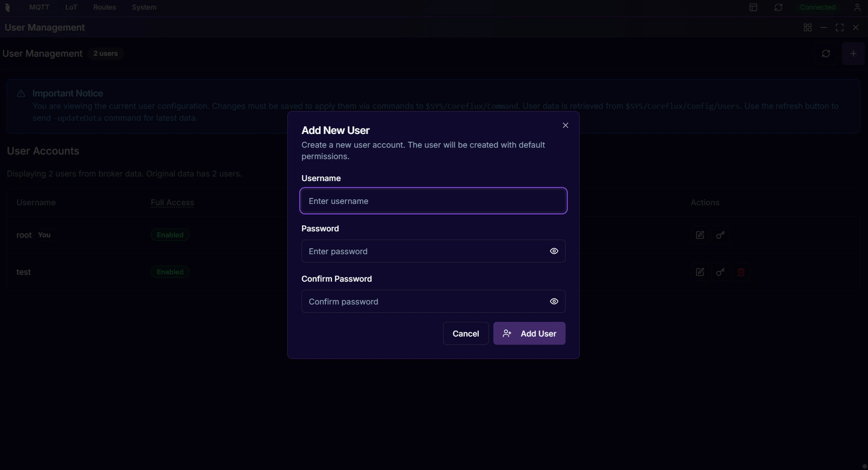The image size is (868, 470).
Task: Click the Coreflux logo in top-left corner
Action: tap(8, 7)
